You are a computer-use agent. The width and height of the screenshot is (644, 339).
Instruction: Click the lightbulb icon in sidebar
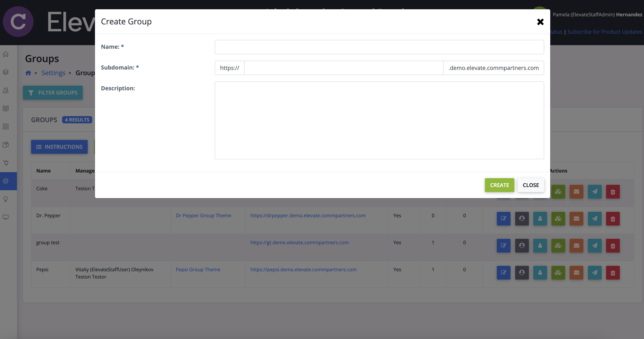click(x=6, y=199)
